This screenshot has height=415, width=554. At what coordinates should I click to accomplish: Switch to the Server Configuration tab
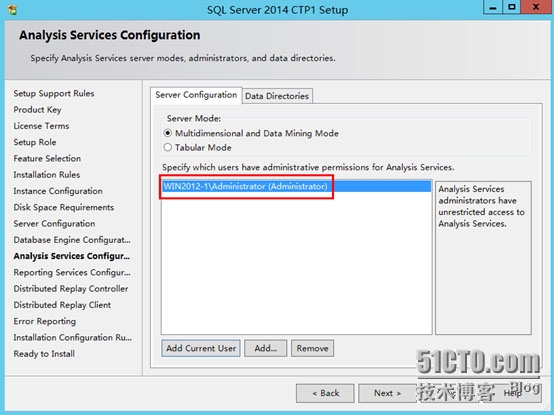tap(196, 95)
